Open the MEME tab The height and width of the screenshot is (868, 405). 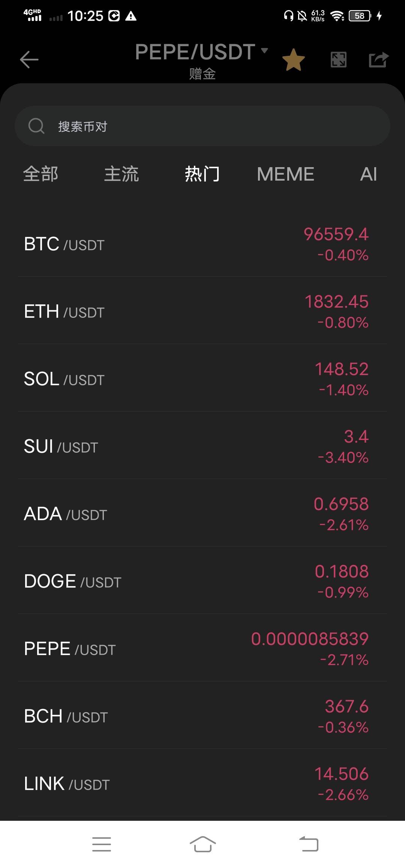coord(285,174)
